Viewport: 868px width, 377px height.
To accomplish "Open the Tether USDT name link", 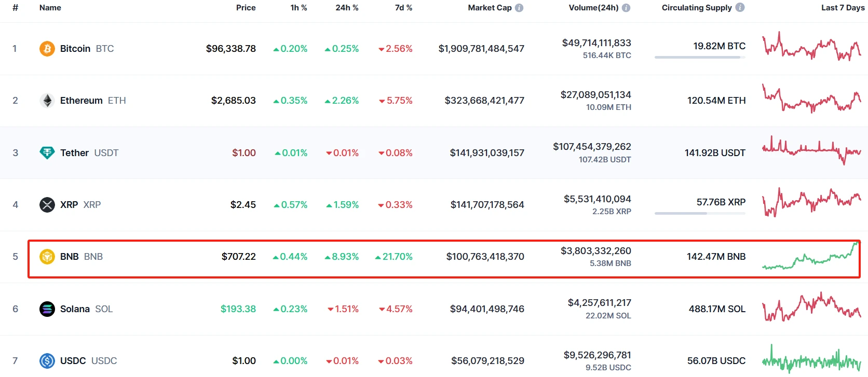I will (89, 153).
